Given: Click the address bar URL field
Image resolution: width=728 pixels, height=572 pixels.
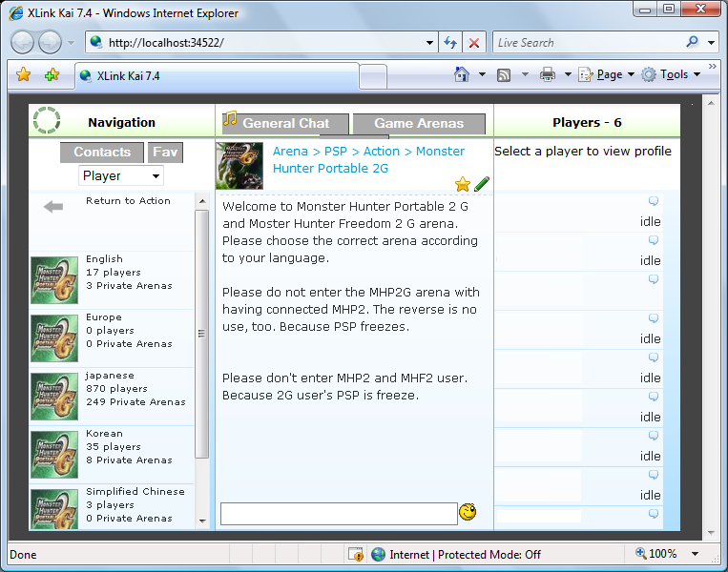Looking at the screenshot, I should pyautogui.click(x=260, y=43).
